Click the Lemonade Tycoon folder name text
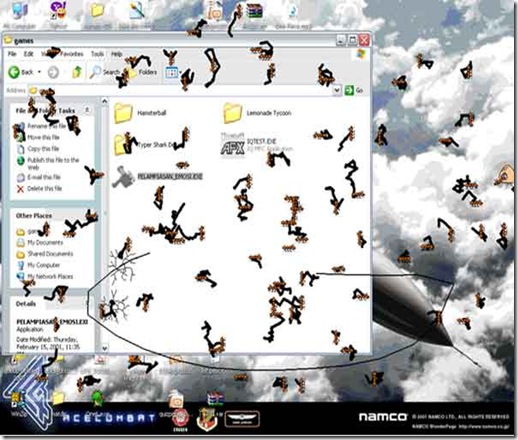 [269, 113]
